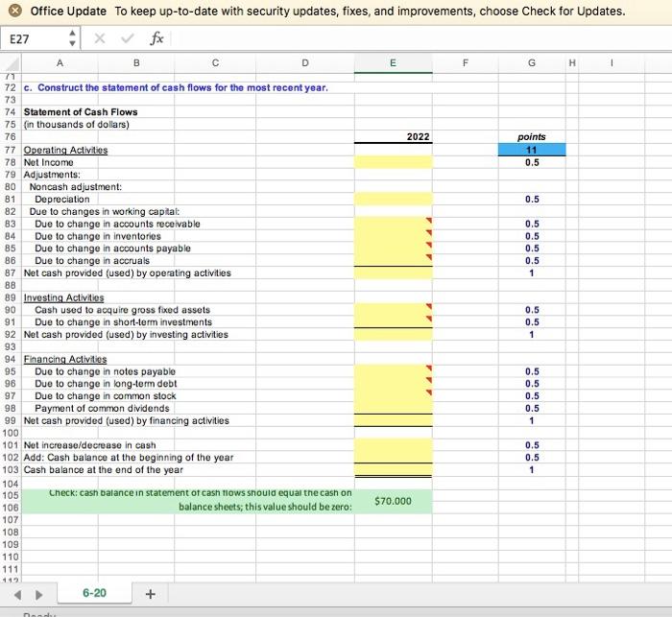Click the next sheet navigation arrow

(38, 595)
